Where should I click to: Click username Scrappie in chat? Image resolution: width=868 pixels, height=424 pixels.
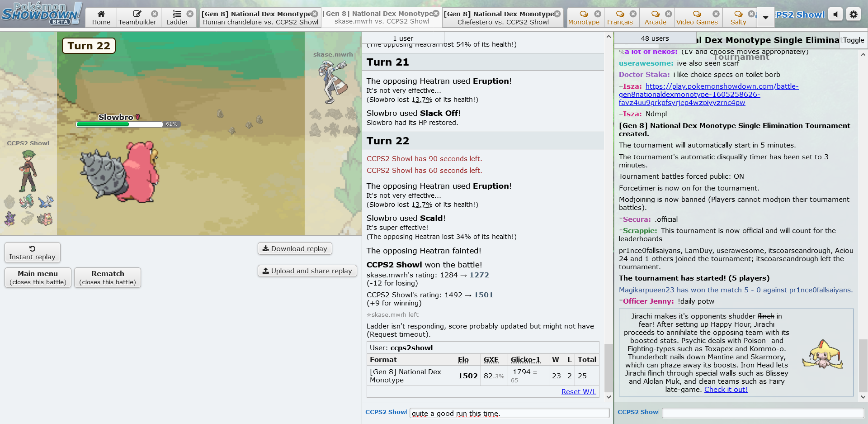pyautogui.click(x=640, y=231)
